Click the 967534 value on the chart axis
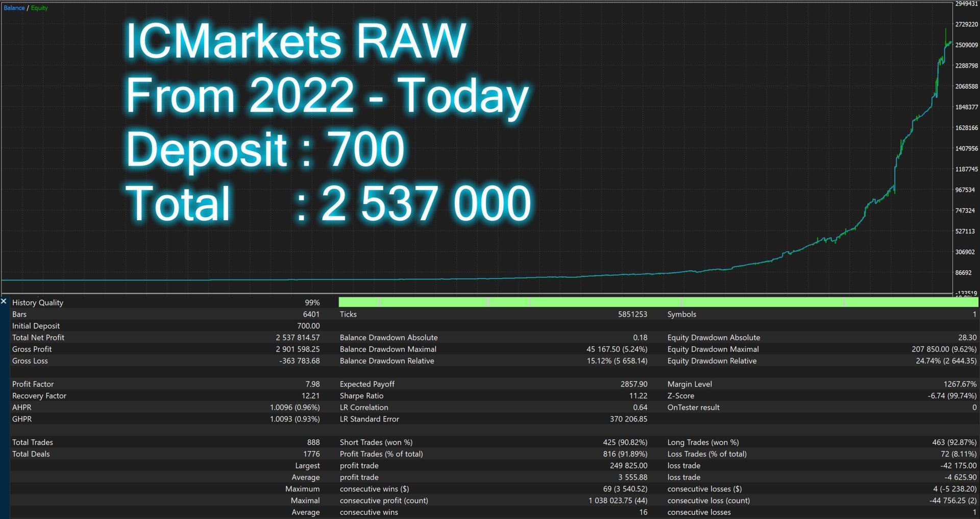This screenshot has width=980, height=519. tap(965, 190)
